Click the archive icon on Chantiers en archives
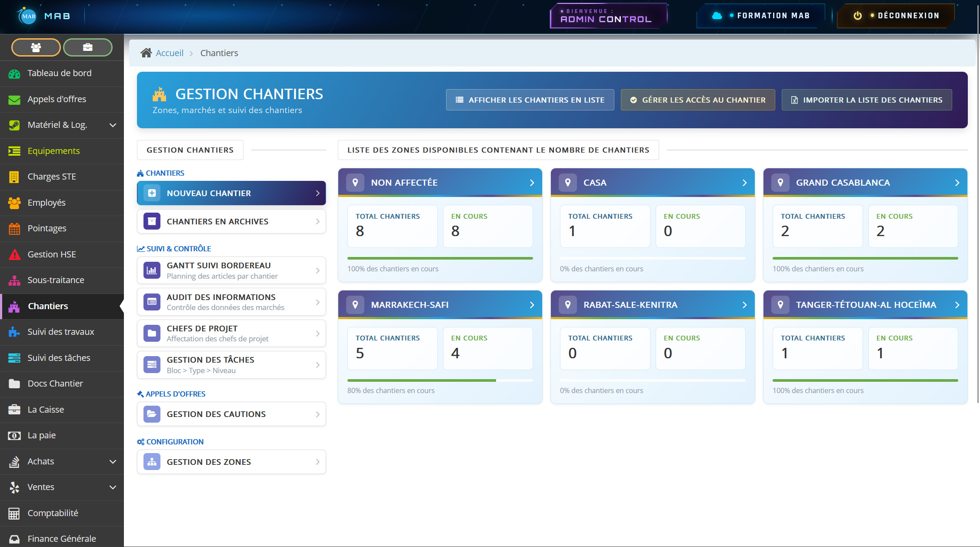 [152, 221]
